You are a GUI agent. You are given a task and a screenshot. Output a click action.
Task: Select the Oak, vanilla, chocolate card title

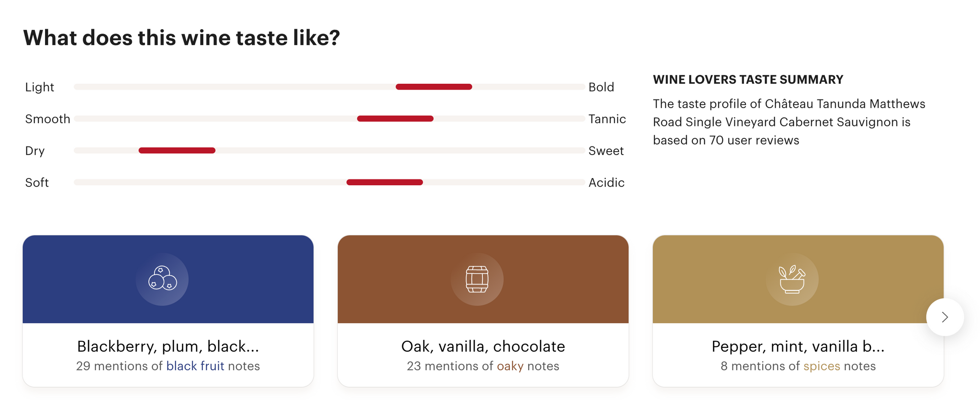click(483, 346)
